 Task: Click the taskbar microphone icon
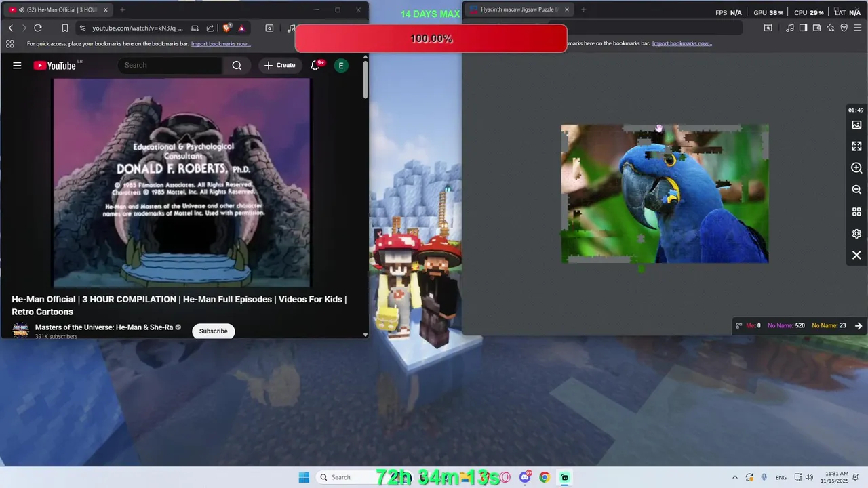pyautogui.click(x=764, y=477)
